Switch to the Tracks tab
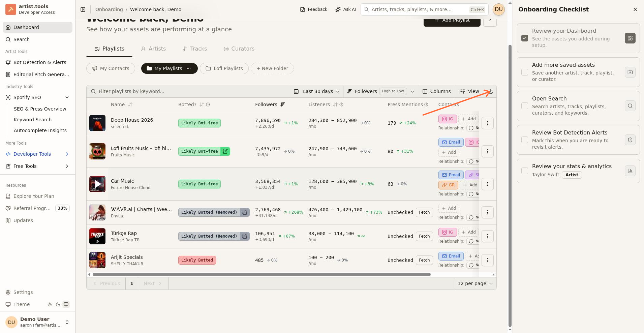 coord(194,49)
